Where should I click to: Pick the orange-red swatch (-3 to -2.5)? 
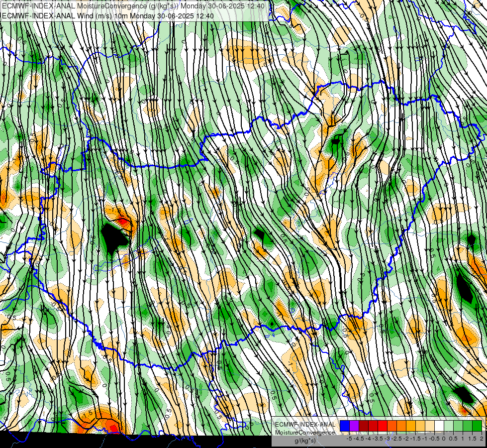[392, 426]
